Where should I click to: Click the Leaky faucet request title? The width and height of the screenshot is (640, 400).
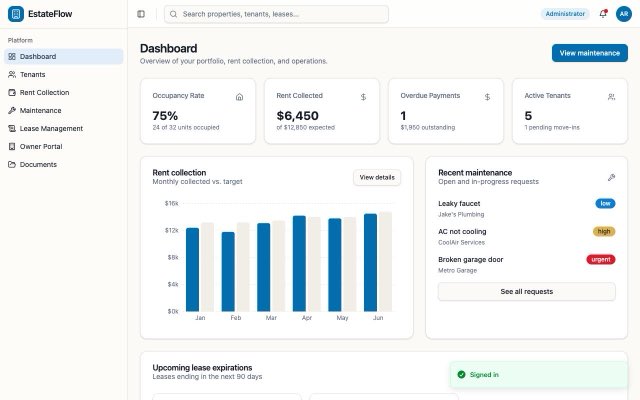tap(459, 203)
